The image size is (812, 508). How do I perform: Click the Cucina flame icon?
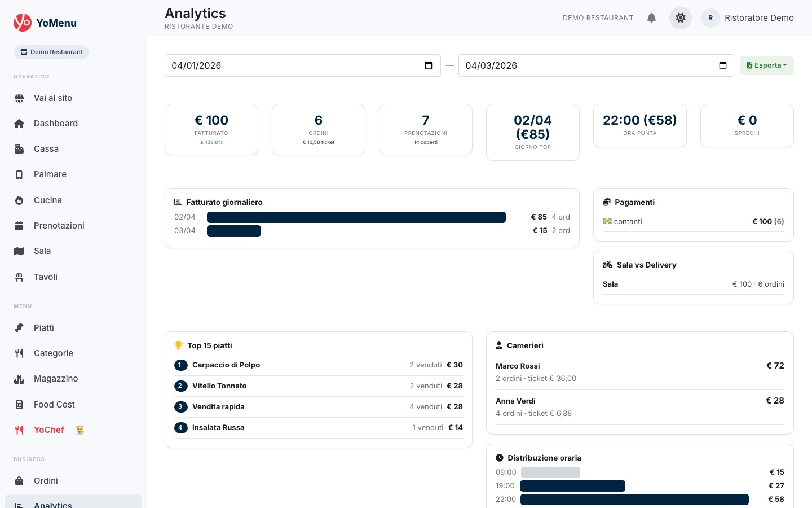tap(19, 200)
